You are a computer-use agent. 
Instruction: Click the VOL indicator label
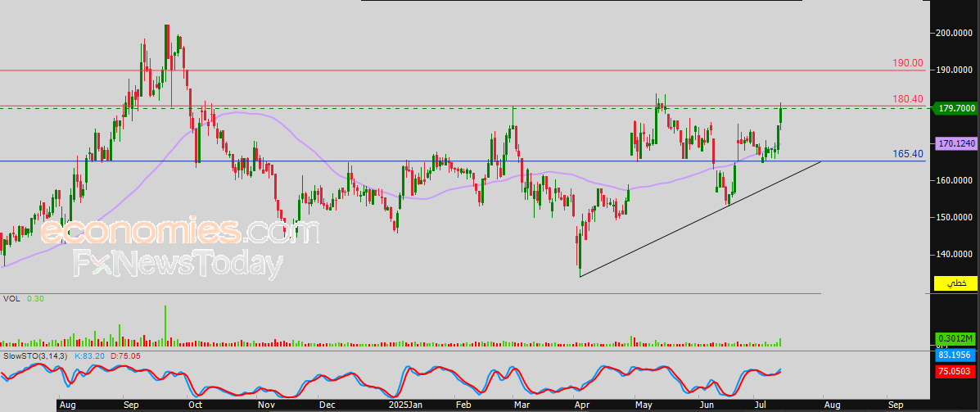11,299
